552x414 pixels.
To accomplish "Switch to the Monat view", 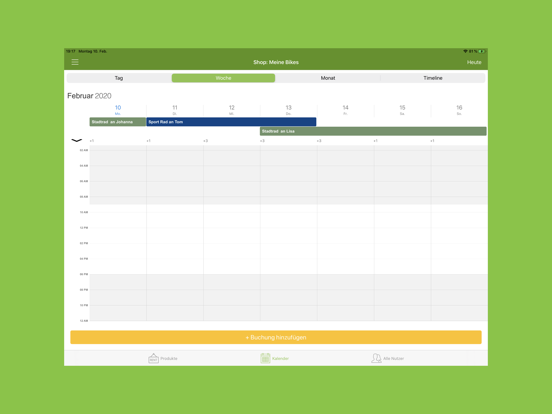I will click(x=328, y=78).
